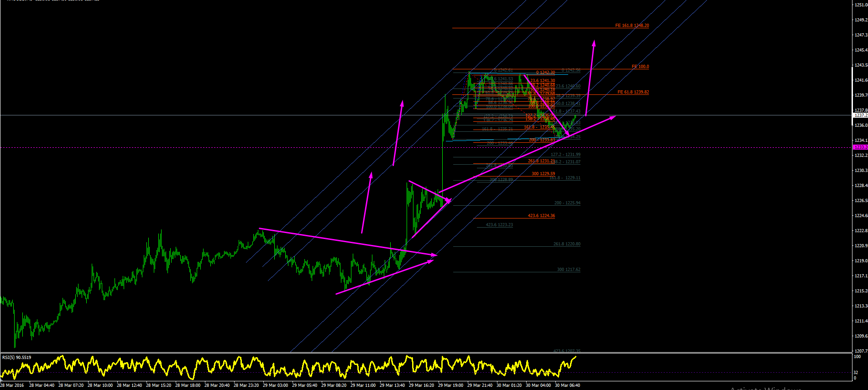Pick the 30 Mar 06:40 time label

[567, 385]
